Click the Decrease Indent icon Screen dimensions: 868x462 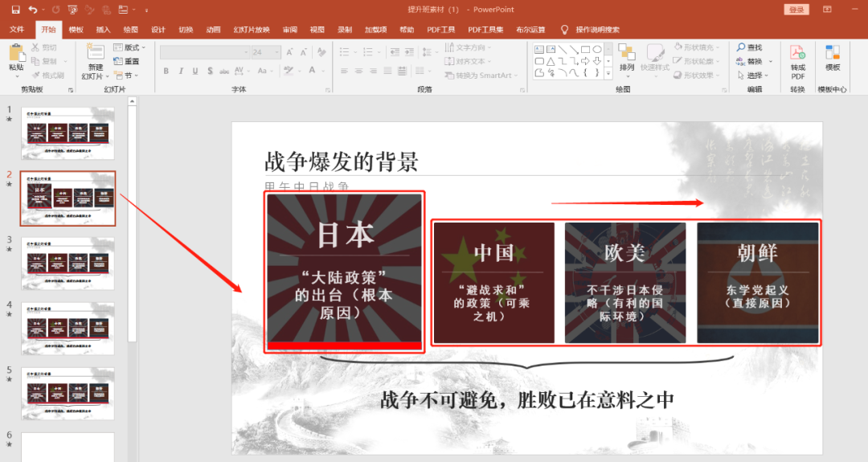click(x=395, y=52)
